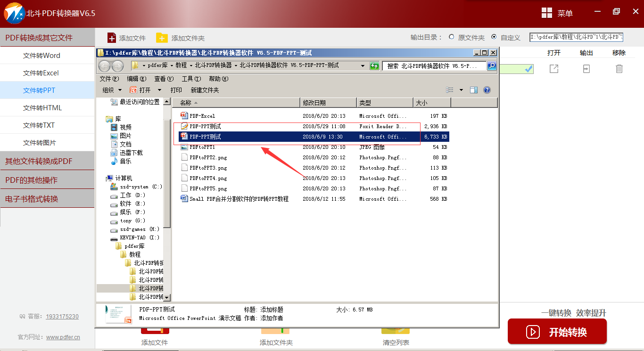The image size is (644, 351).
Task: Click 迅雷下载 icon in navigation tree
Action: (x=114, y=153)
